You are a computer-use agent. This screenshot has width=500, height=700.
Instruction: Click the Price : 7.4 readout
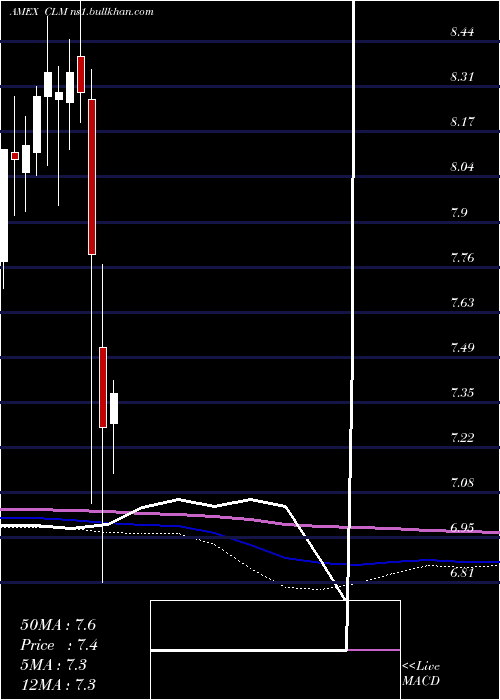click(x=58, y=645)
